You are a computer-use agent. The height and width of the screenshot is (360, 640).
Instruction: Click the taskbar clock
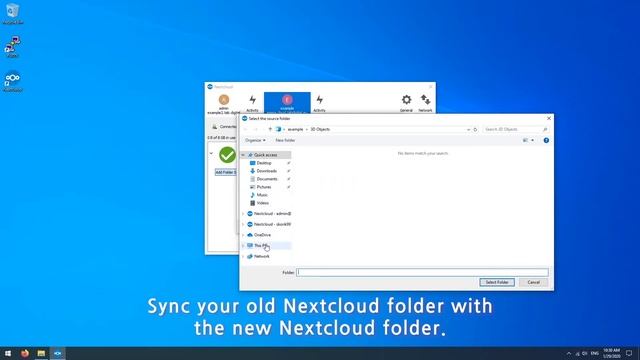pyautogui.click(x=611, y=353)
